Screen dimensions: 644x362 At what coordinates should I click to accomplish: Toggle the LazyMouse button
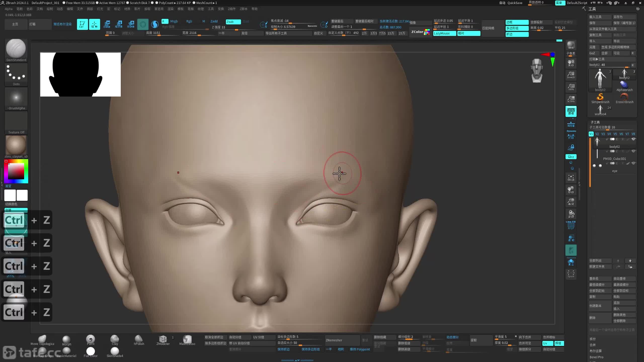pyautogui.click(x=445, y=33)
